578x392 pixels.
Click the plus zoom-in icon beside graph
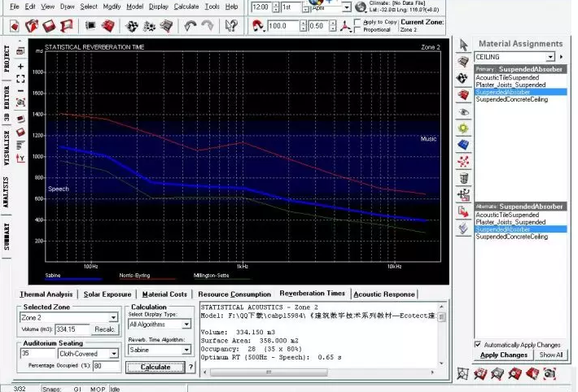pyautogui.click(x=20, y=67)
